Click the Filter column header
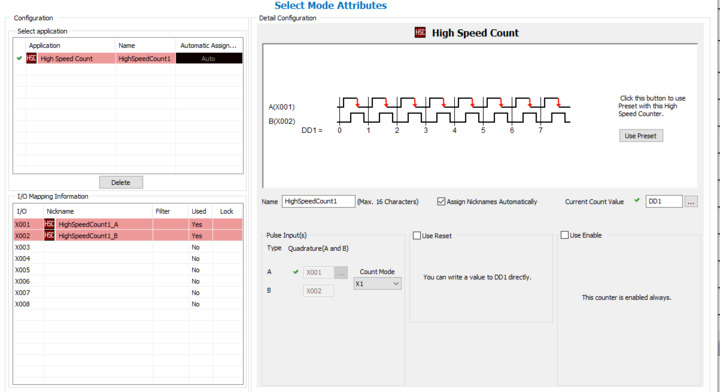The image size is (720, 392). [170, 211]
